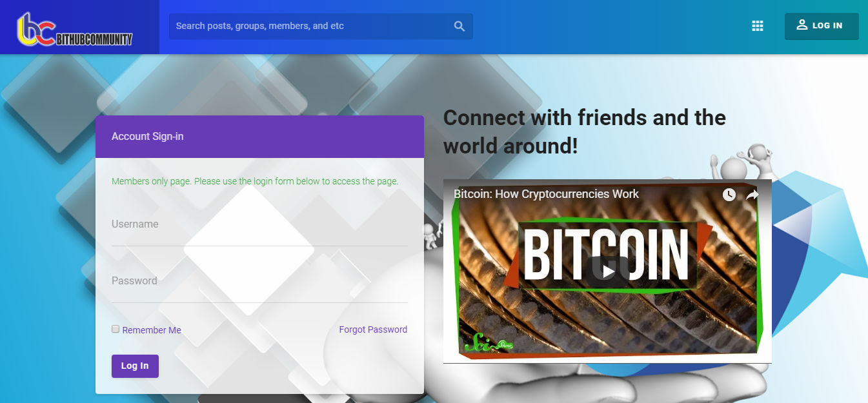Click the Forgot Password link
Viewport: 868px width, 403px height.
pos(373,329)
